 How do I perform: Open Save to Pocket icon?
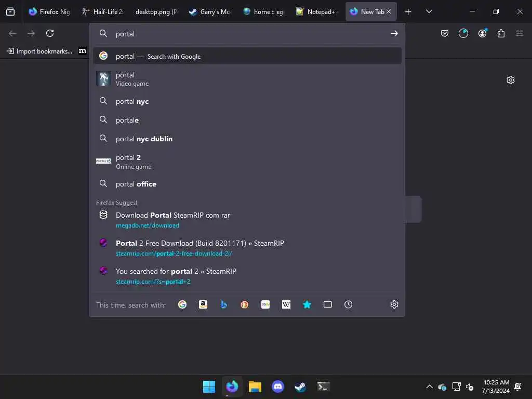(x=445, y=33)
